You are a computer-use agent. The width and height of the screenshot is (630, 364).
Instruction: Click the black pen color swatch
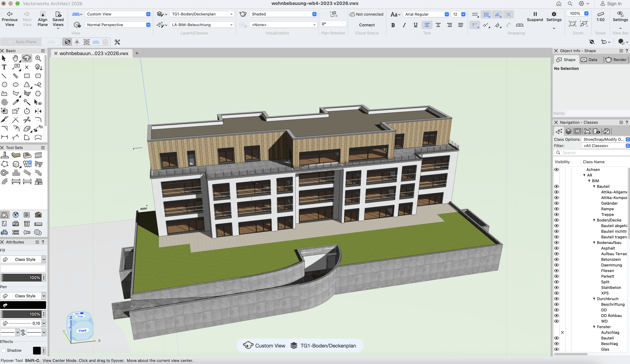[x=23, y=305]
